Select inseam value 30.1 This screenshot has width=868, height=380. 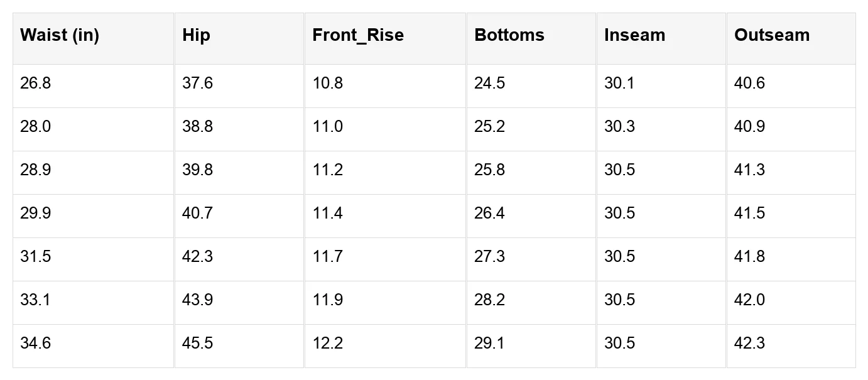(x=619, y=84)
